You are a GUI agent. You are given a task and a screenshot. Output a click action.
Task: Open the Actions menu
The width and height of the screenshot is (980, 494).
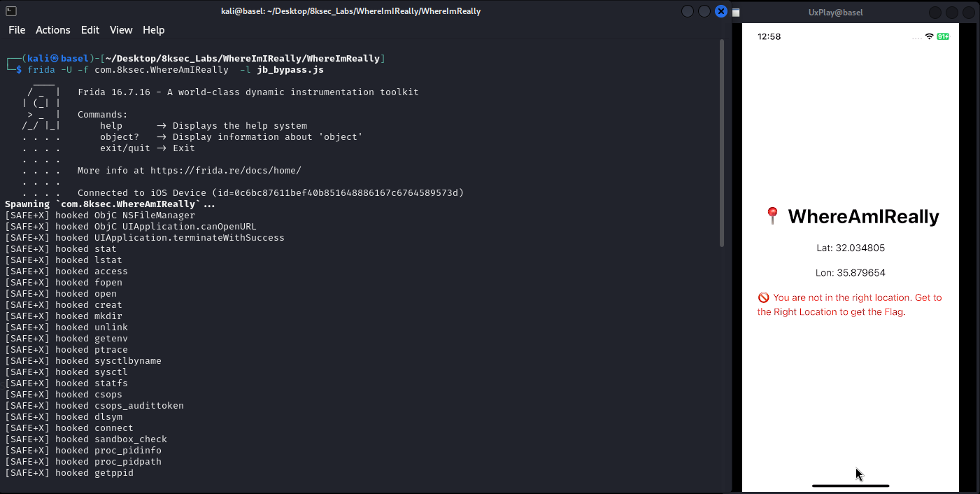tap(53, 30)
